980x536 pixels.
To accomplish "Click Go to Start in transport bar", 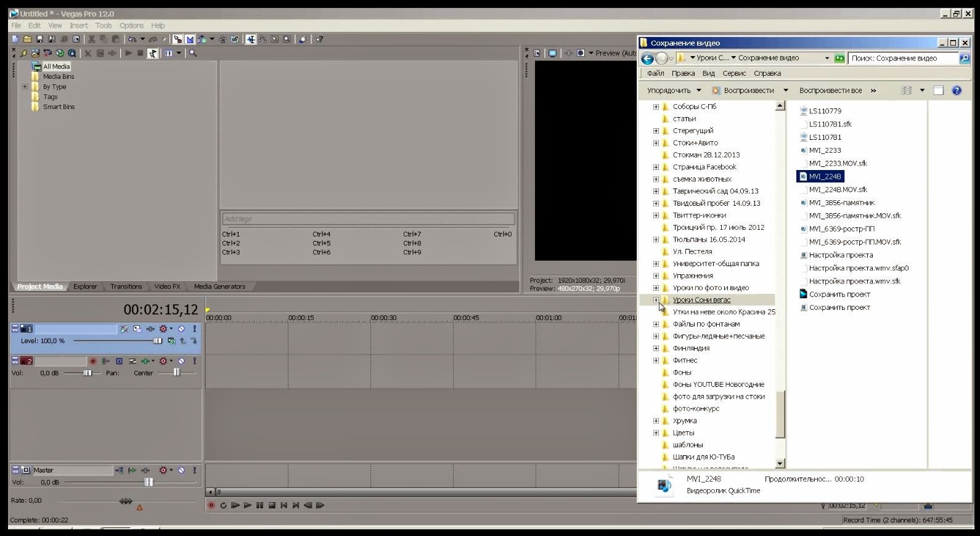I will point(284,505).
